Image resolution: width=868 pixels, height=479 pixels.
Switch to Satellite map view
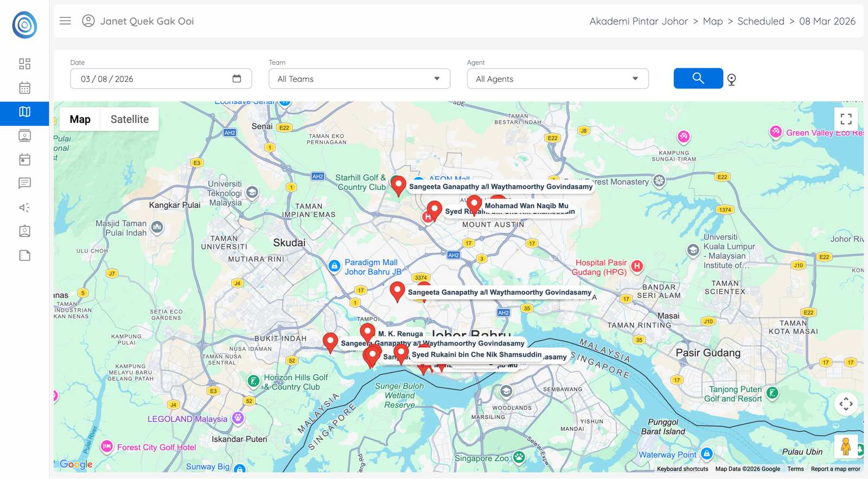coord(129,119)
